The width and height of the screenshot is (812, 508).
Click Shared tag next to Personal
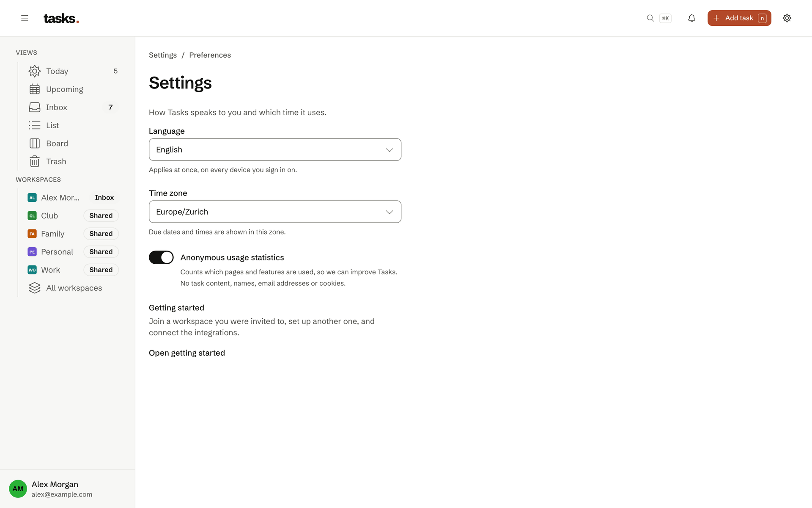click(101, 252)
